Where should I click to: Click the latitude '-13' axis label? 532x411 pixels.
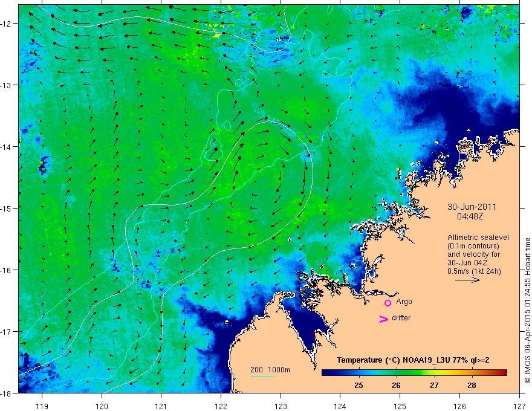coord(6,85)
